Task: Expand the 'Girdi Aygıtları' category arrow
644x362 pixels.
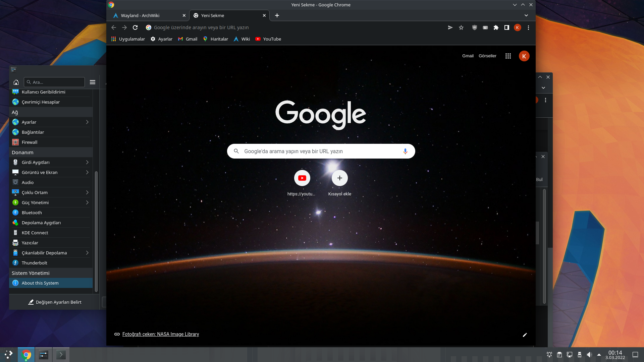Action: point(87,162)
